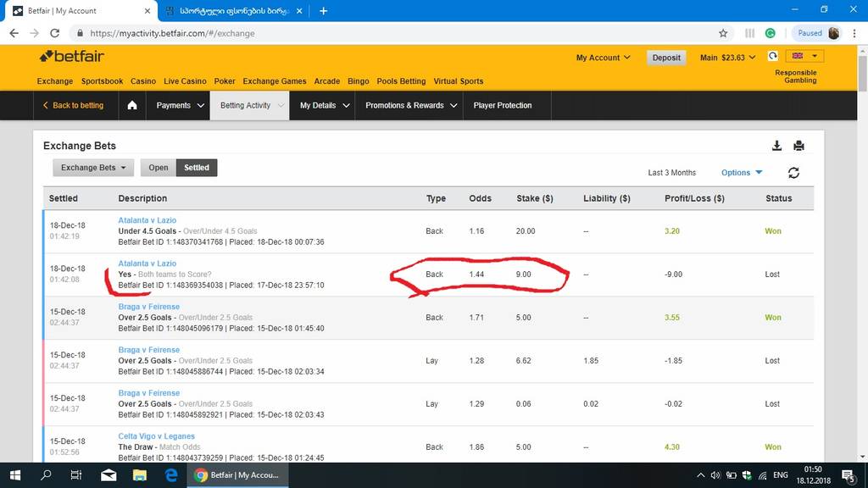Open the Casino section

(142, 80)
